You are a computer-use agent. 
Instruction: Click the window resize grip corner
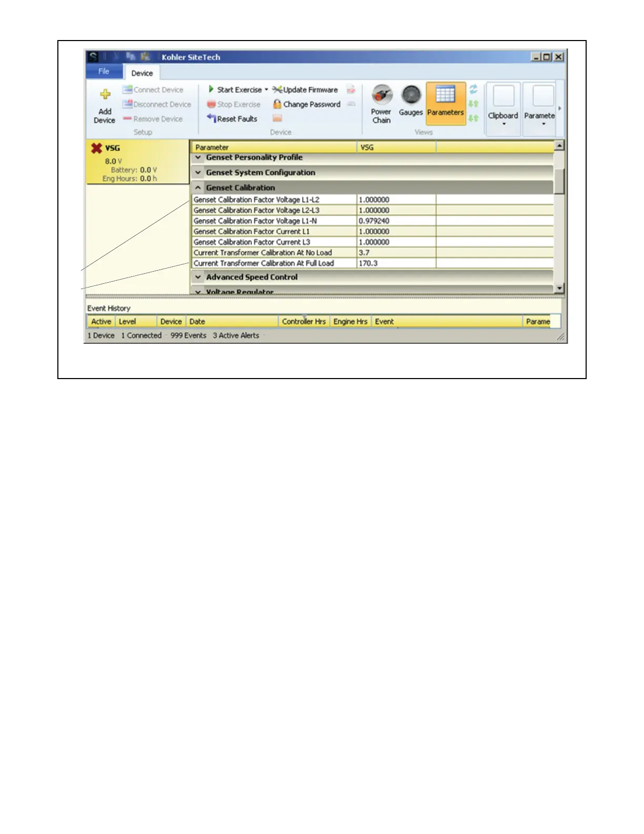561,337
